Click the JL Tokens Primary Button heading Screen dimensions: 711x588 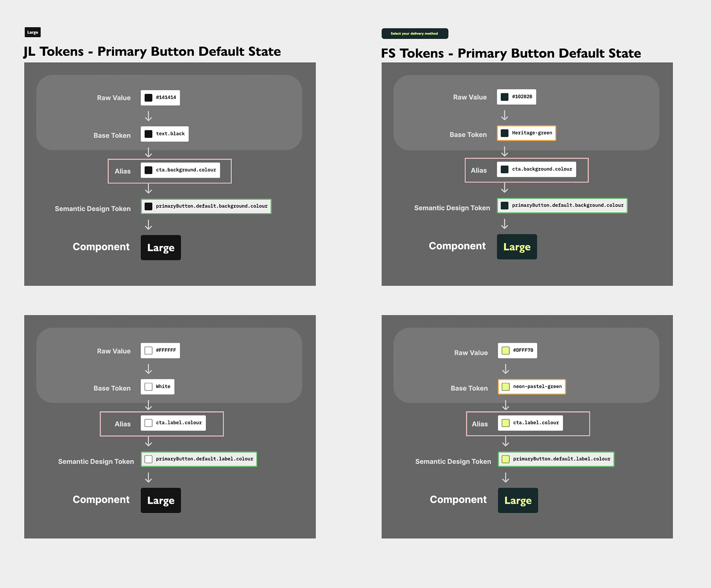point(152,52)
